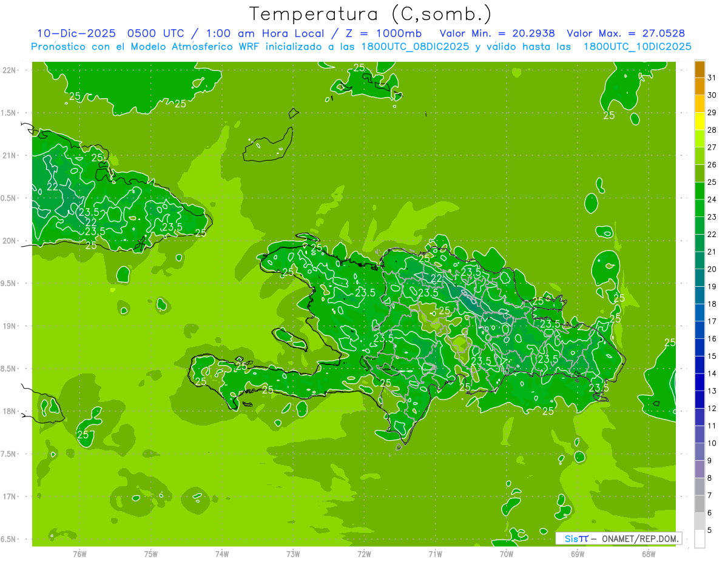
Task: Click the '76W' longitude label
Action: tap(79, 554)
